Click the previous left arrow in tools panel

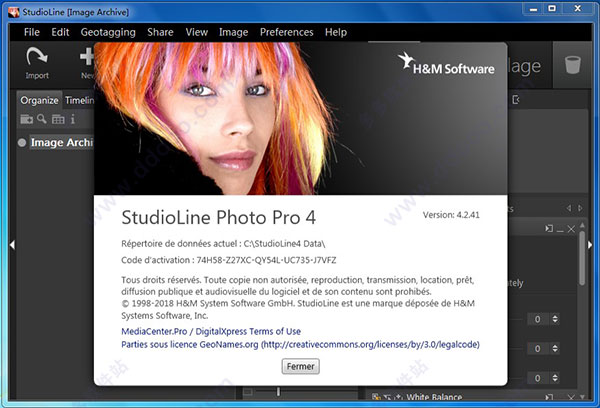[569, 208]
